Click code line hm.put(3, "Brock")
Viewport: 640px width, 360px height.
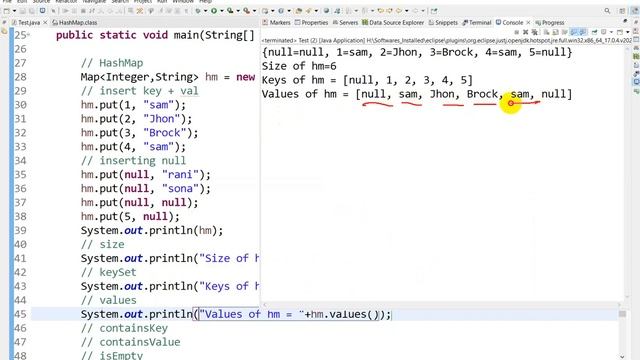point(139,133)
